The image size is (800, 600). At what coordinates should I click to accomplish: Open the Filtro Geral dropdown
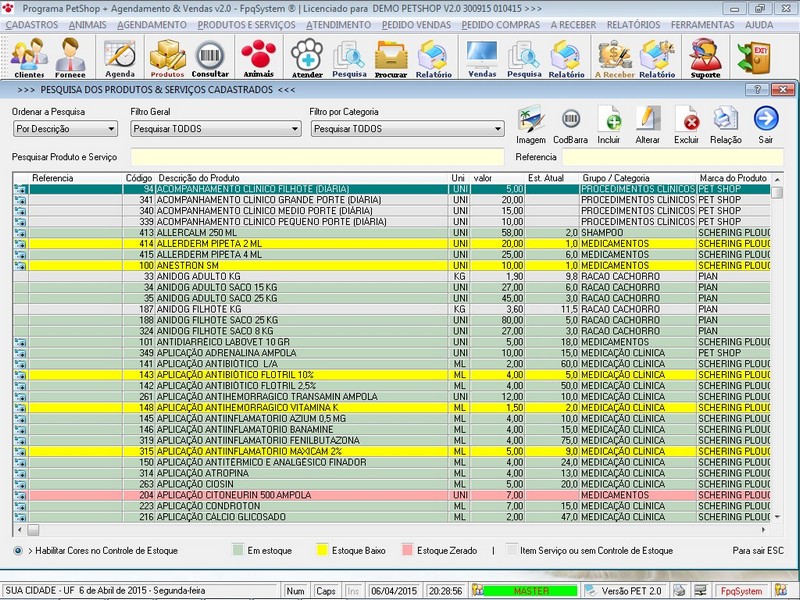coord(294,129)
